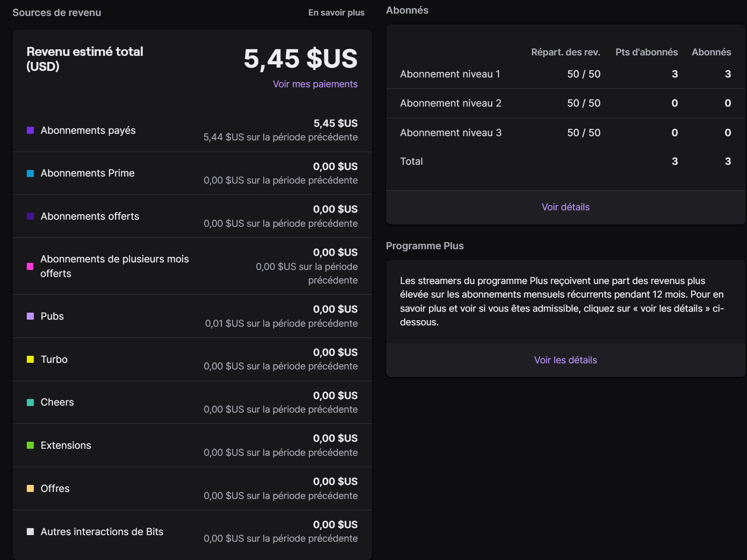The width and height of the screenshot is (747, 560).
Task: Click the purple Abonnements payés color square
Action: point(30,130)
